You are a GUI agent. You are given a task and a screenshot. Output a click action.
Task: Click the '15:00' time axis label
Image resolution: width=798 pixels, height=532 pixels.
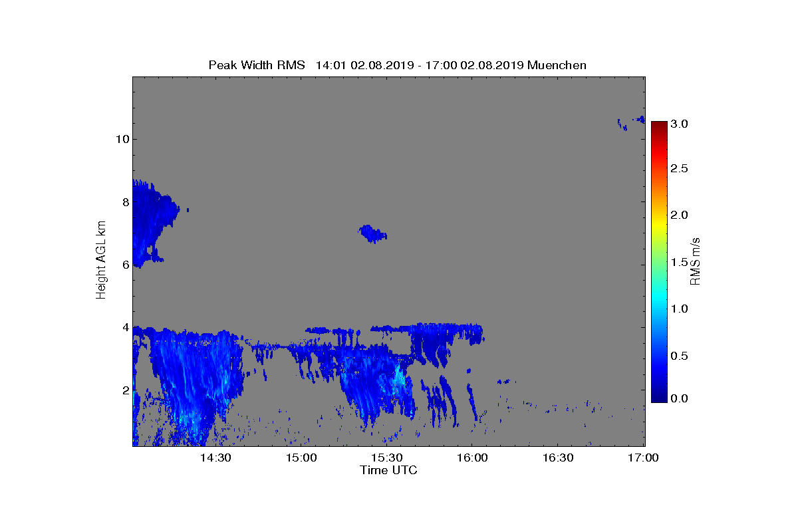point(301,458)
